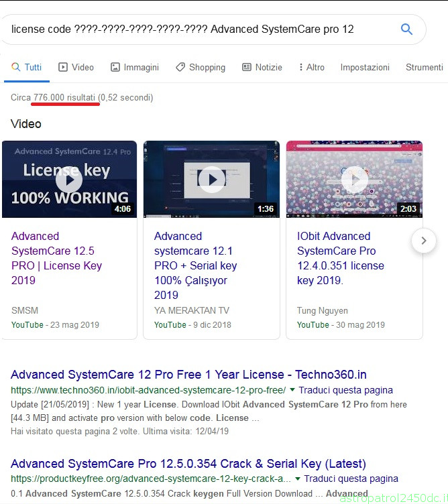Open Techno360.in Free 1 Year License result
The height and width of the screenshot is (504, 448).
[188, 375]
